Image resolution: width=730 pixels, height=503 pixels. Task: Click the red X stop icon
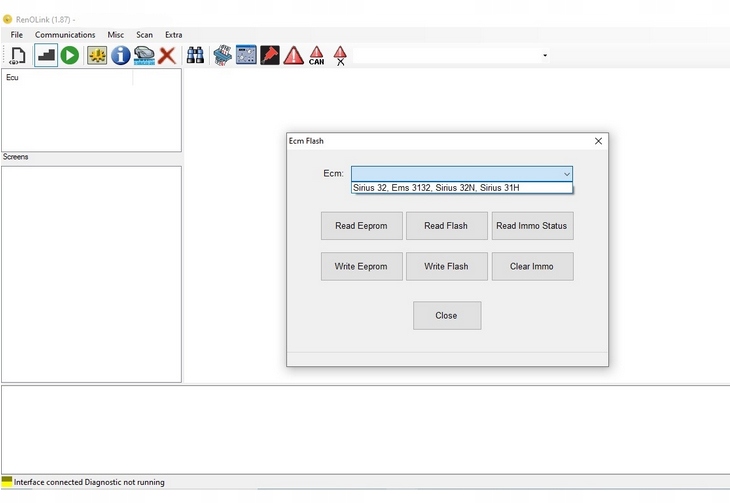click(x=167, y=55)
